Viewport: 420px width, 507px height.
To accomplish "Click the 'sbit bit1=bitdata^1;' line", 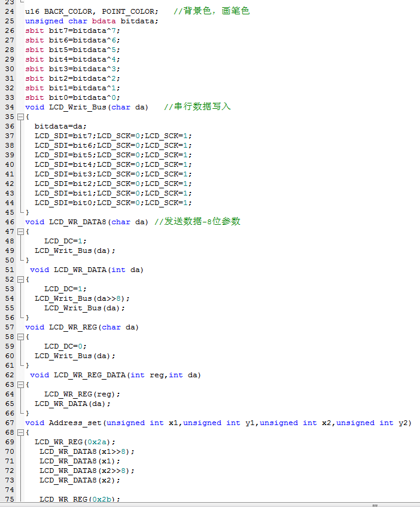I will tap(73, 88).
